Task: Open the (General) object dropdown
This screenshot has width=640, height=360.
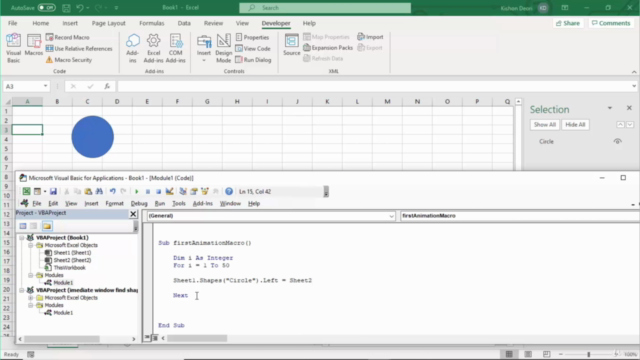Action: (391, 216)
